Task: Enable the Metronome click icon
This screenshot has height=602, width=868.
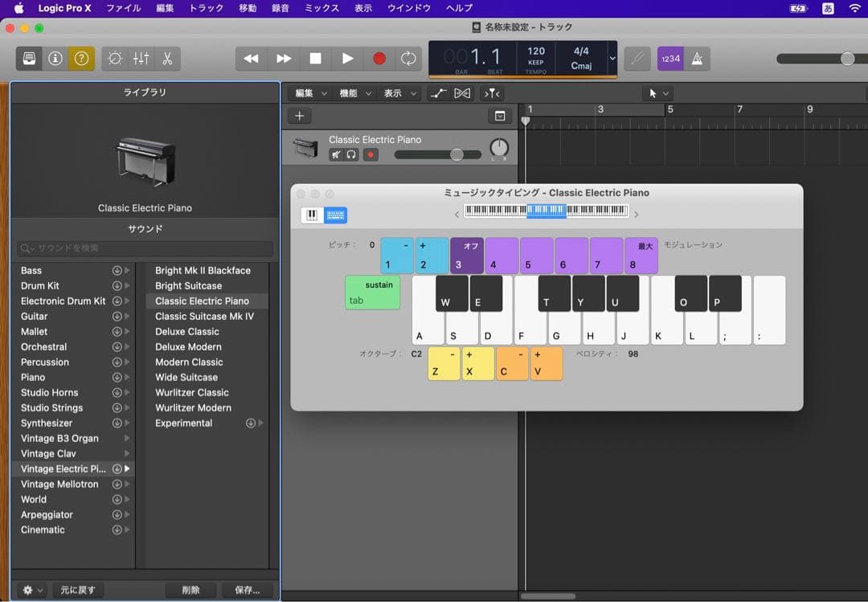Action: (698, 59)
